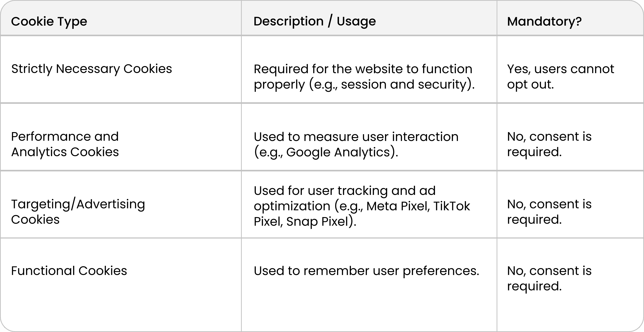This screenshot has height=332, width=644.
Task: Click the Cookie Type column header
Action: coord(49,21)
